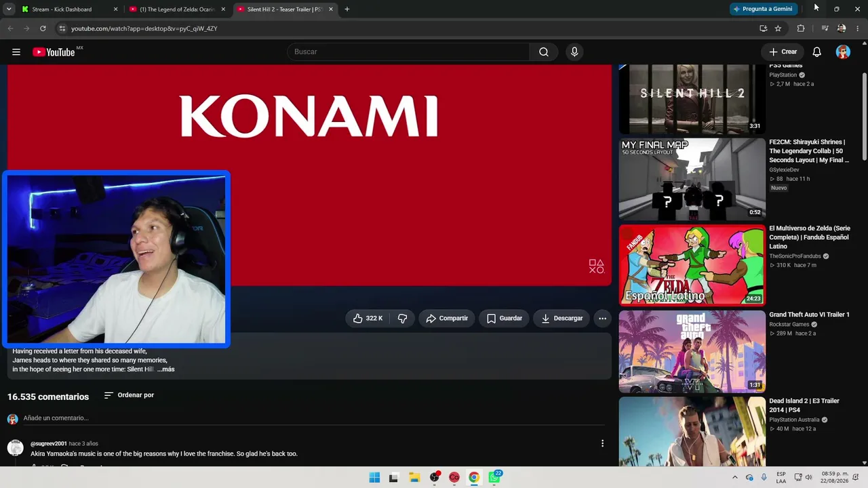Open the TheSonicProFandubs channel name
The width and height of the screenshot is (868, 488).
pyautogui.click(x=795, y=256)
